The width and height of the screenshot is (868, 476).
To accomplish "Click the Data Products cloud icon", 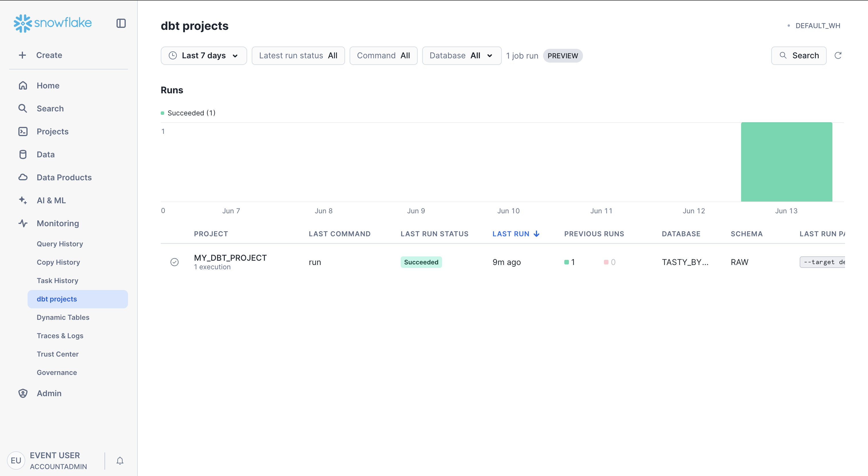I will (23, 177).
